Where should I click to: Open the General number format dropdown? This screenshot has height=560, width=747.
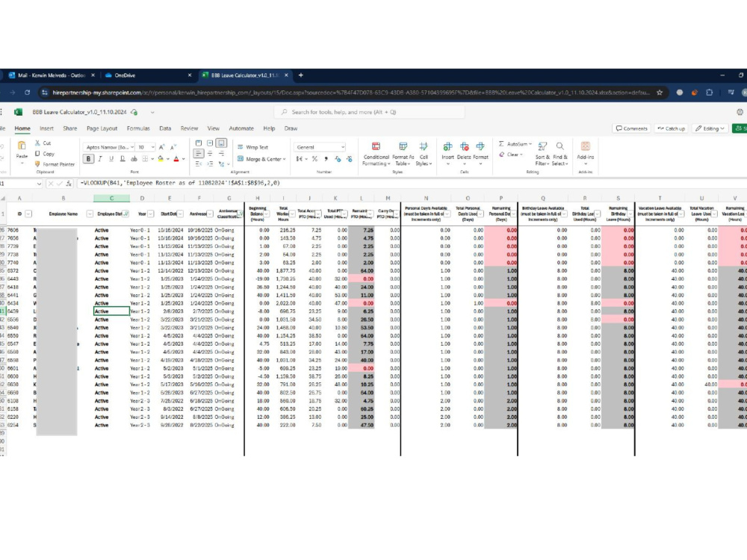(320, 147)
